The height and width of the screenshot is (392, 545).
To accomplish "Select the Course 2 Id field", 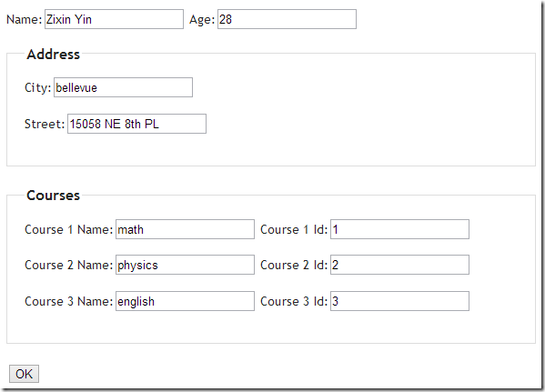I will point(399,265).
